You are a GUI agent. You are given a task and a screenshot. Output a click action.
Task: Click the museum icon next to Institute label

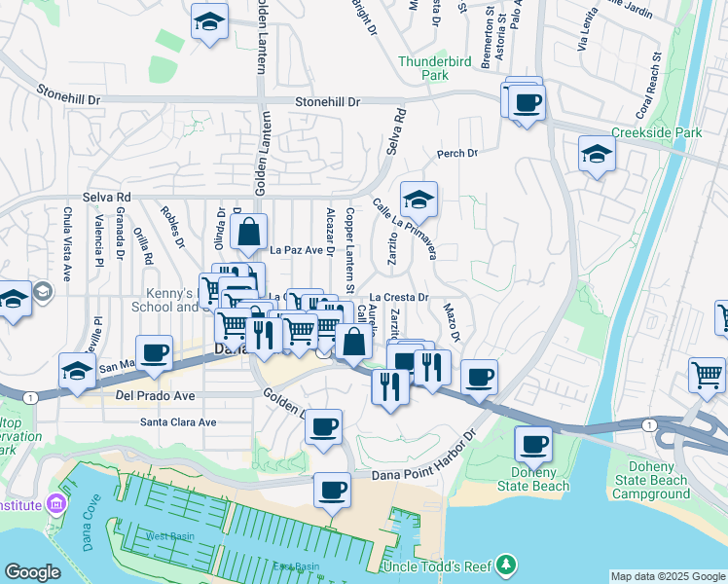tap(56, 504)
